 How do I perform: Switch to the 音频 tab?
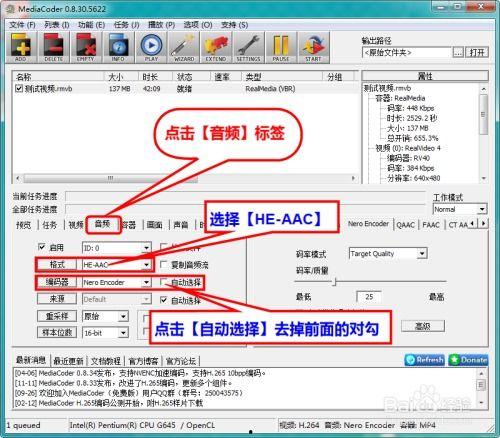click(x=103, y=224)
